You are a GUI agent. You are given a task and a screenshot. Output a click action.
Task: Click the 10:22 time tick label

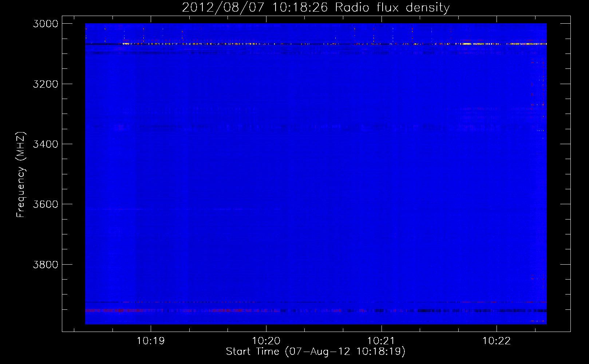[x=497, y=341]
